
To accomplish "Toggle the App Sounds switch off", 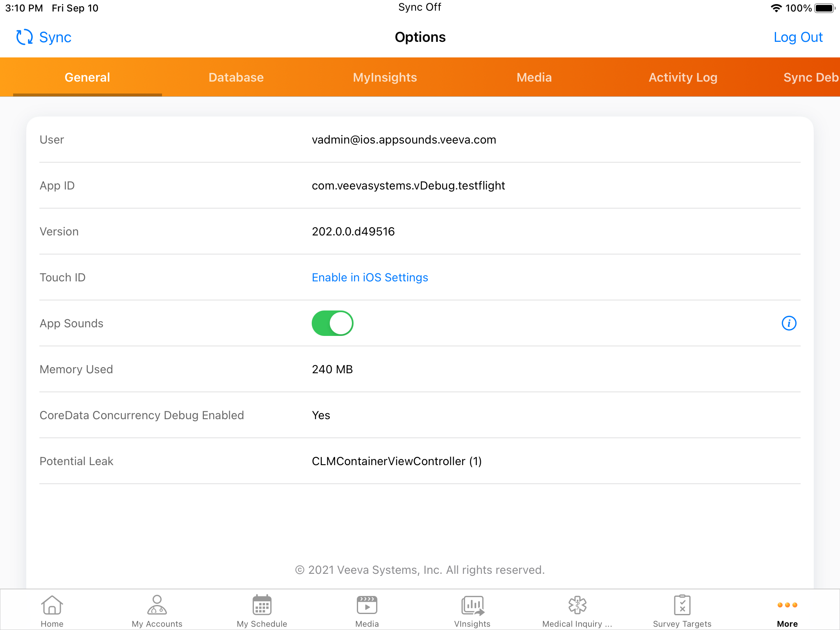I will 332,323.
